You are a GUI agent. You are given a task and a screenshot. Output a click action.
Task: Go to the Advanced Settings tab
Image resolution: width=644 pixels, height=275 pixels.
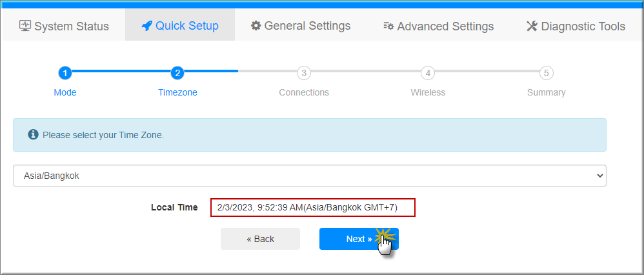[x=438, y=26]
